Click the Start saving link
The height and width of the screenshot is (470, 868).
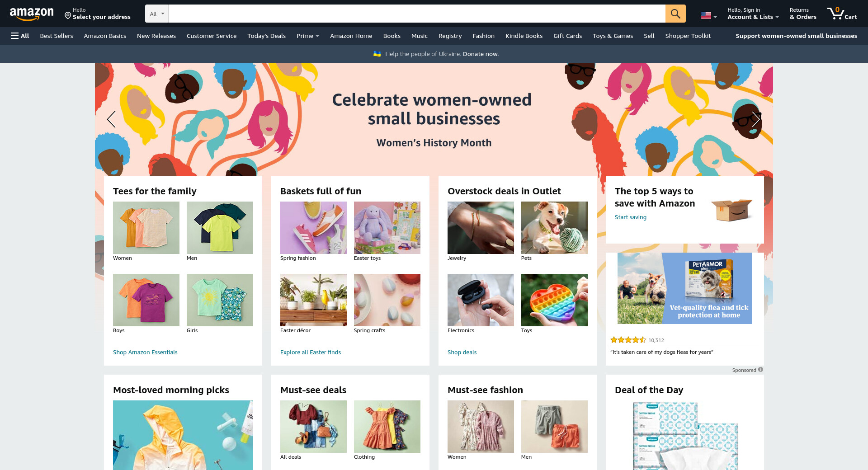coord(631,217)
